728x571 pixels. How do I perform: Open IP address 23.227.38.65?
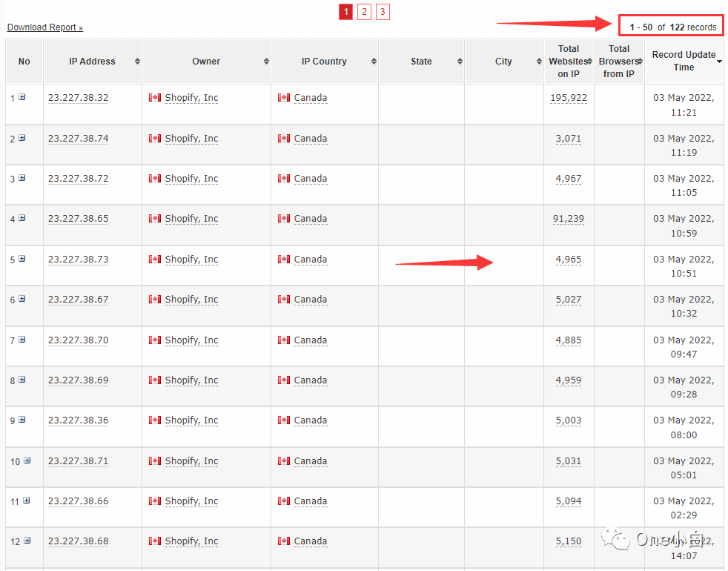[x=78, y=218]
